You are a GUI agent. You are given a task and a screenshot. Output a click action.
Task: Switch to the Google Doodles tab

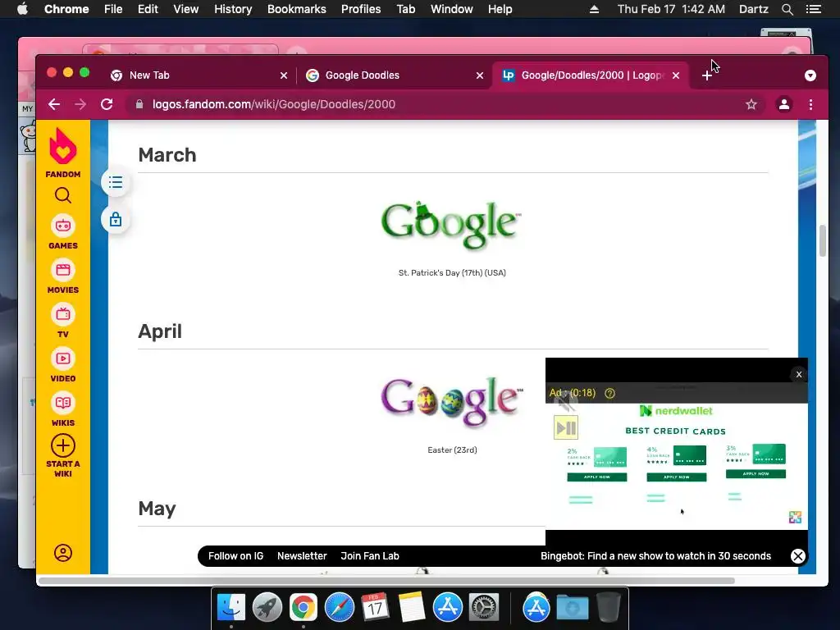click(395, 75)
